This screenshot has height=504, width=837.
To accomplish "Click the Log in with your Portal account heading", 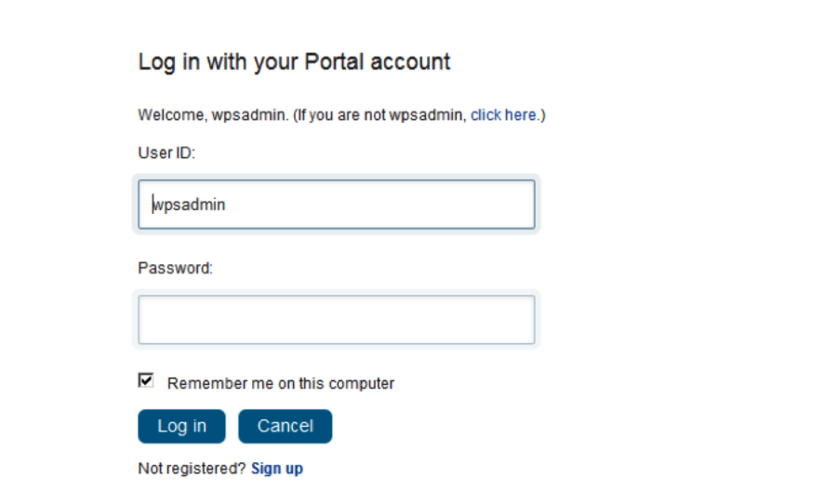I will click(x=294, y=62).
